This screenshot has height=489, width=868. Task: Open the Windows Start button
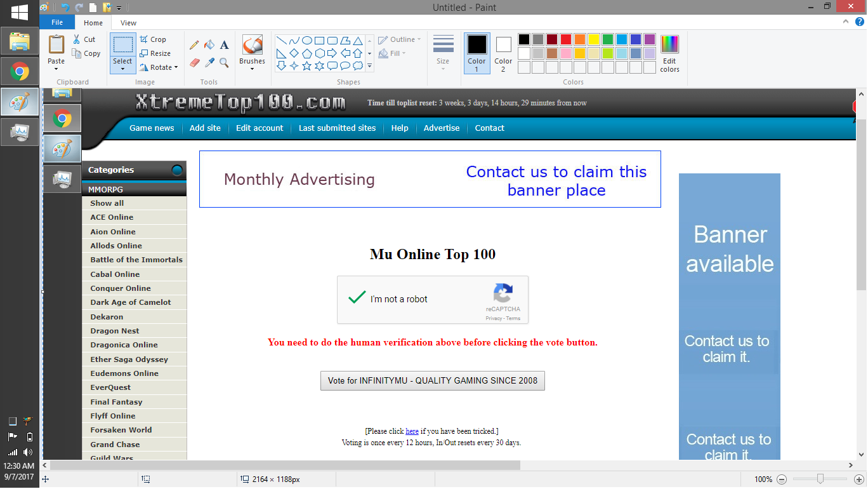(x=19, y=12)
